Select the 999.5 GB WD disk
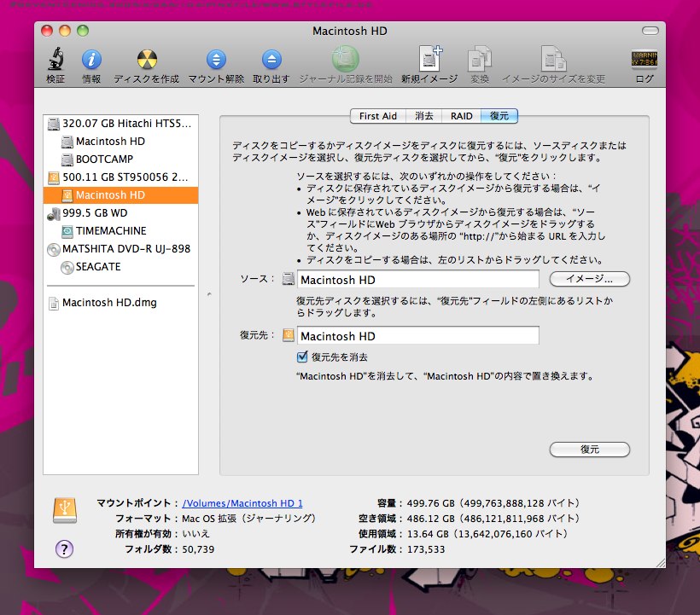700x615 pixels. (x=120, y=212)
